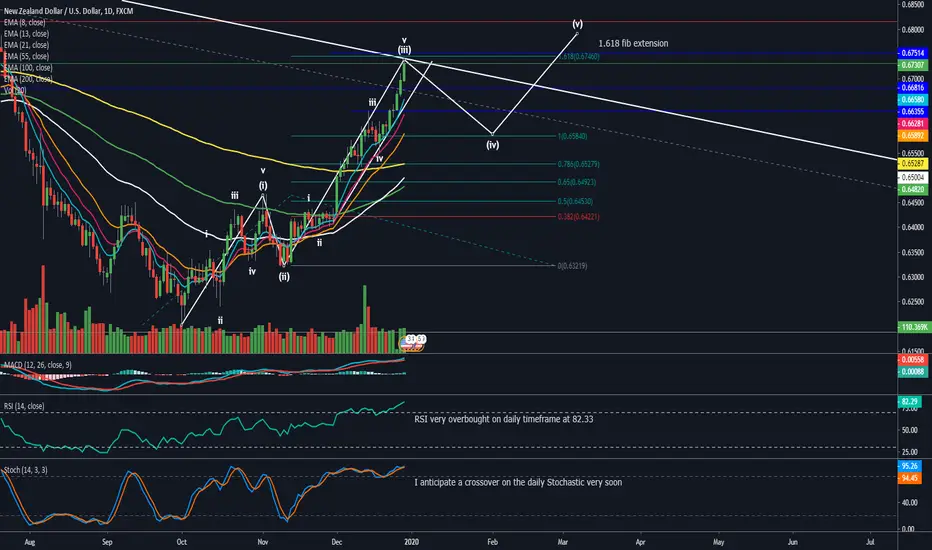
Task: Click the 0.65004 white price label
Action: click(x=912, y=177)
